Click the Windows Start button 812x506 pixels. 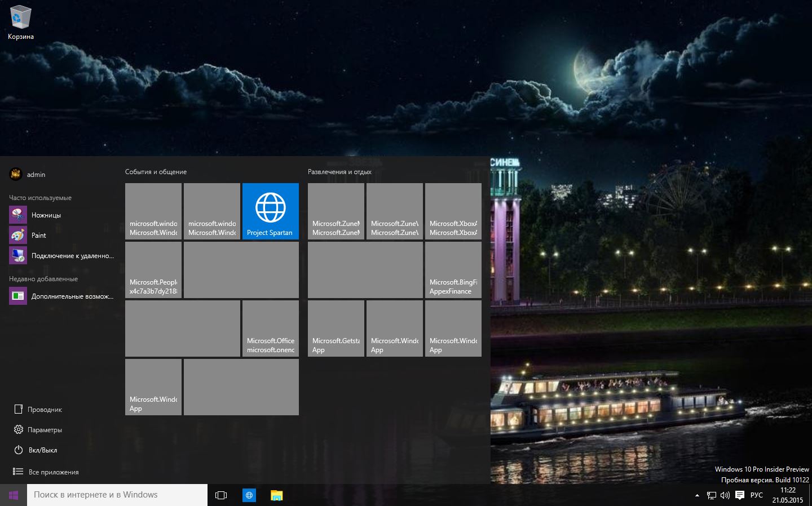click(x=14, y=495)
